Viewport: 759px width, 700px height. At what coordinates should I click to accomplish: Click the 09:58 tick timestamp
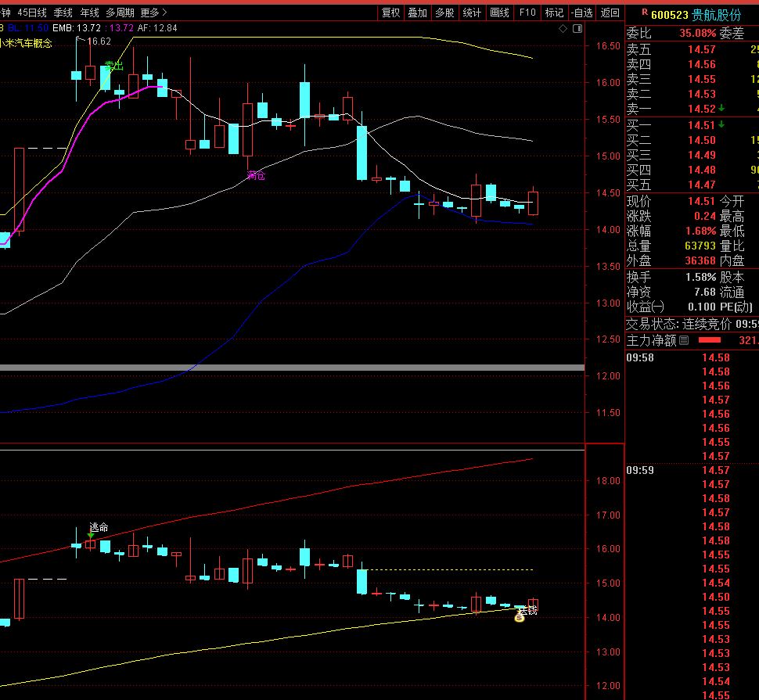point(640,358)
